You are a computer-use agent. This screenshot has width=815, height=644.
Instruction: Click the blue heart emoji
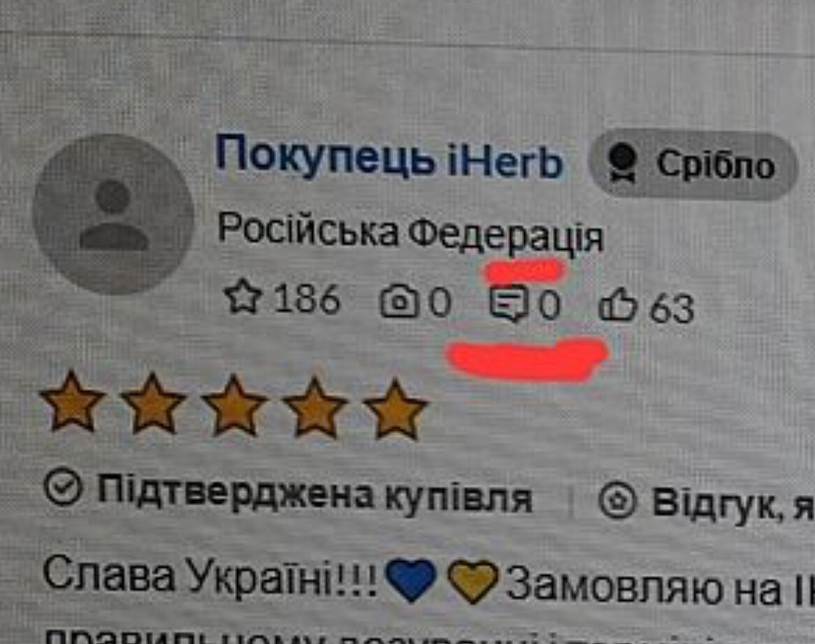pyautogui.click(x=411, y=580)
